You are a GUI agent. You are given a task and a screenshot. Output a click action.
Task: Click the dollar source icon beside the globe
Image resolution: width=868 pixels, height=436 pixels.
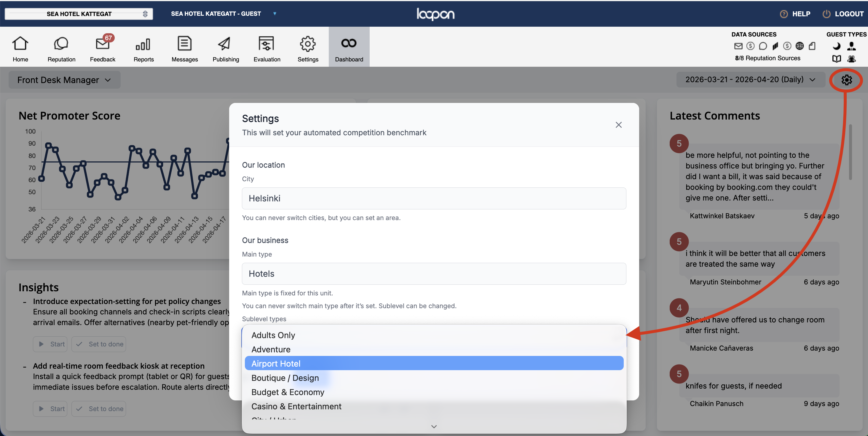pyautogui.click(x=787, y=46)
